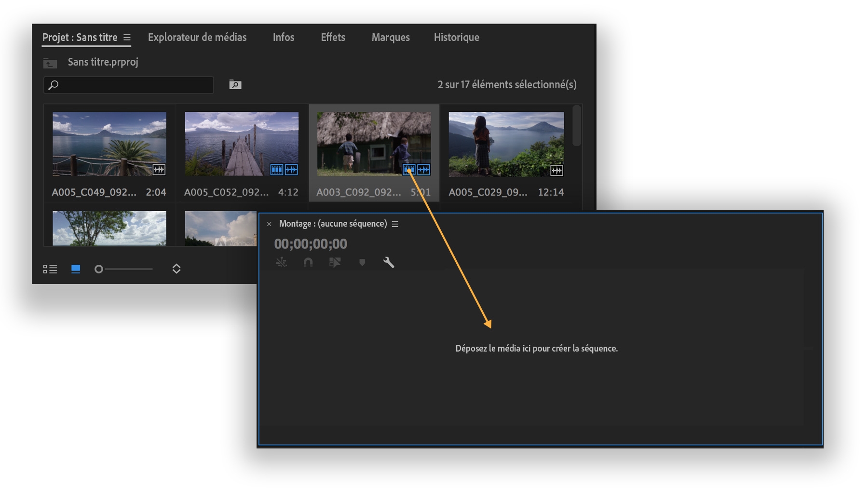
Task: Open the timeline settings wrench menu
Action: click(x=389, y=263)
